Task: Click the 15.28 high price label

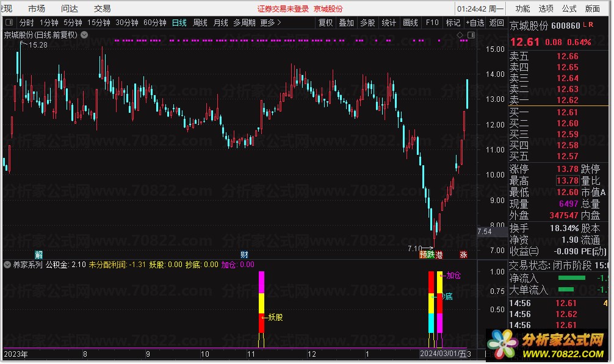Action: point(38,45)
